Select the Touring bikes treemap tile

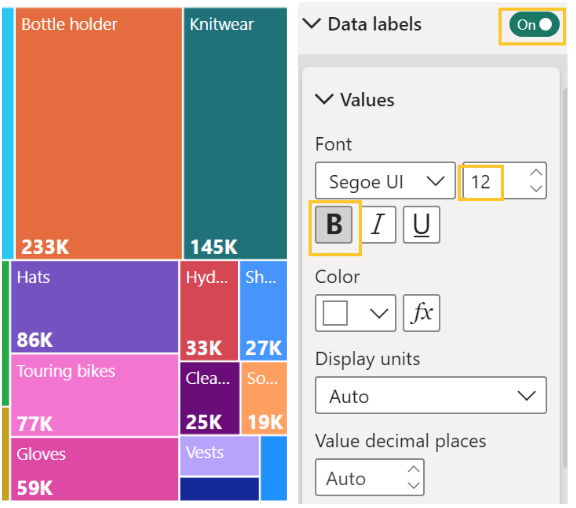[94, 395]
